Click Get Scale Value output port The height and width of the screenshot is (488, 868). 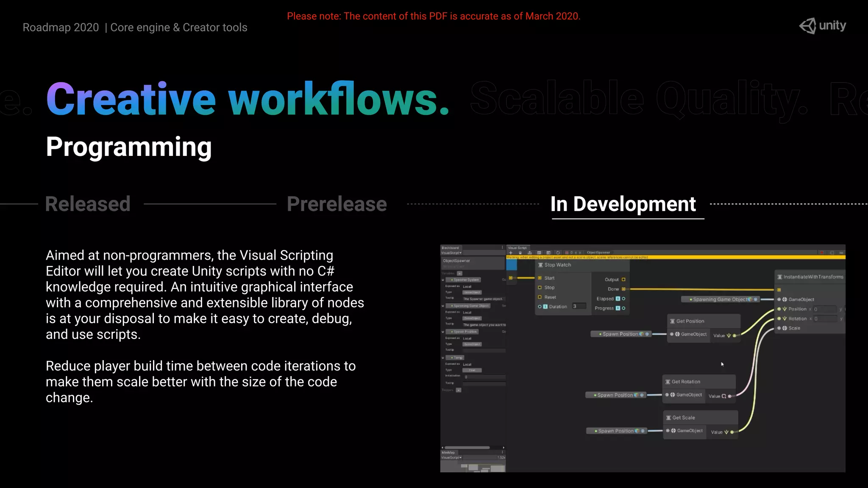click(x=732, y=432)
